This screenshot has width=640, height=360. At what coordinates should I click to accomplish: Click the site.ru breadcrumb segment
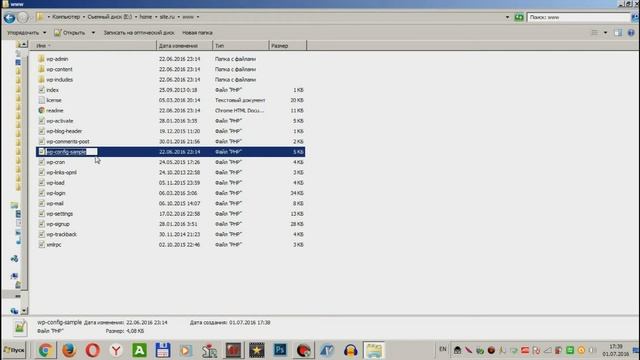[x=167, y=17]
